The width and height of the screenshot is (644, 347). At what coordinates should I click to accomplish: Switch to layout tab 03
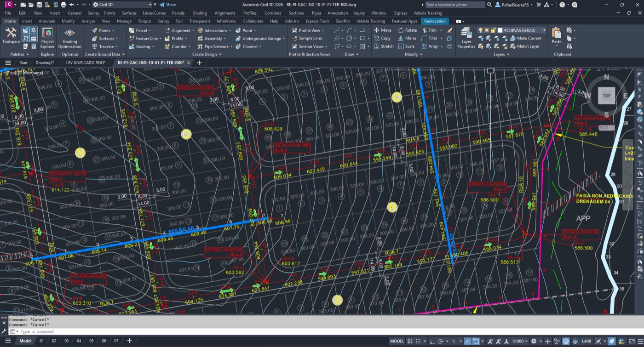(x=66, y=341)
